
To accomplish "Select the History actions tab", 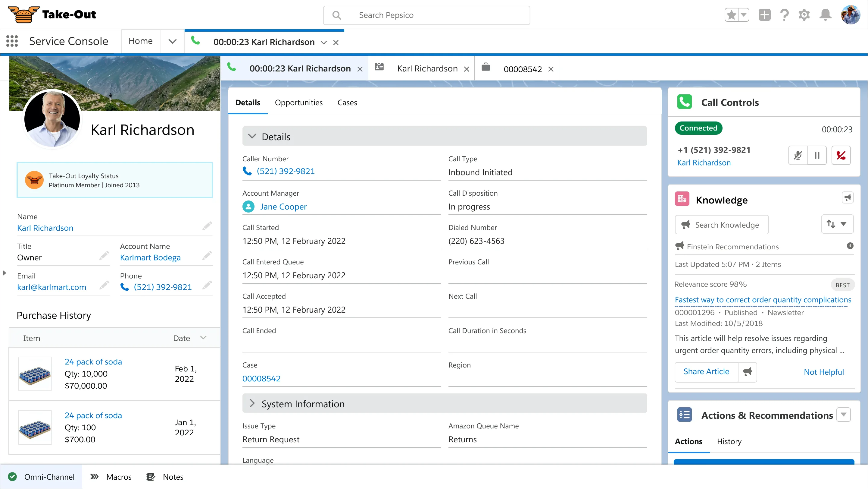I will tap(729, 441).
